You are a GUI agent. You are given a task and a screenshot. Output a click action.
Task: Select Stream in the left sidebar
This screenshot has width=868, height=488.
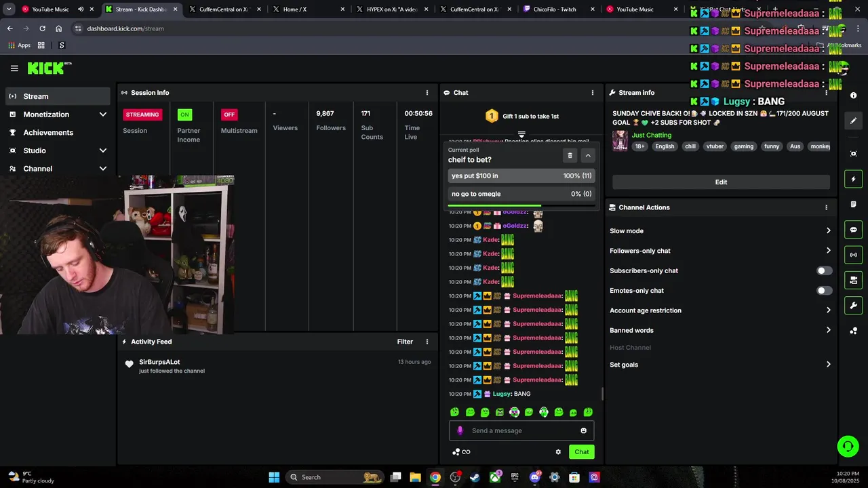point(58,96)
